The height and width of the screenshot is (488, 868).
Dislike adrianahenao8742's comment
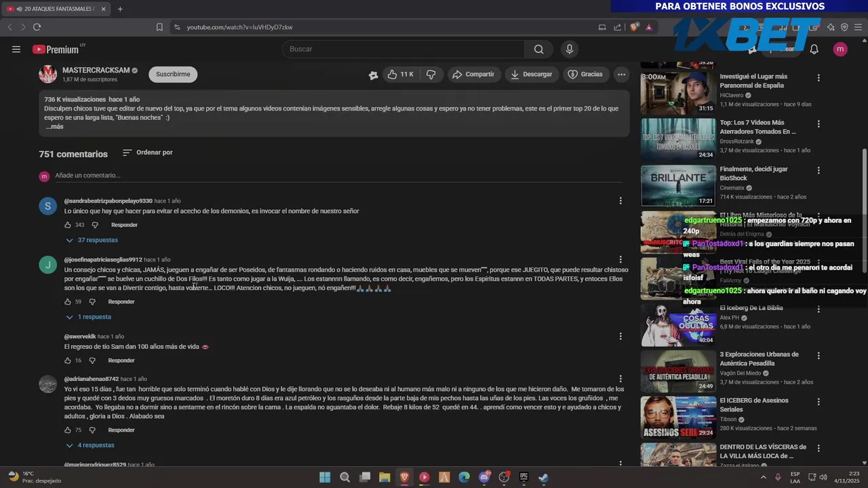92,430
